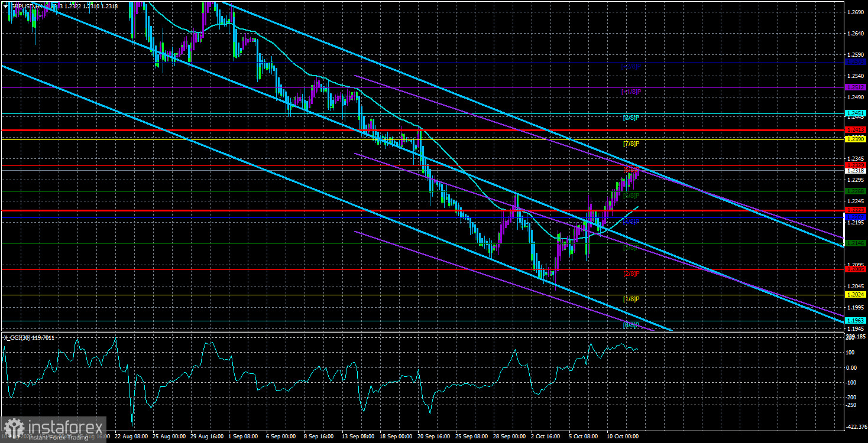This screenshot has width=868, height=443.
Task: Click the 1.2451 cyan price label
Action: [x=856, y=113]
